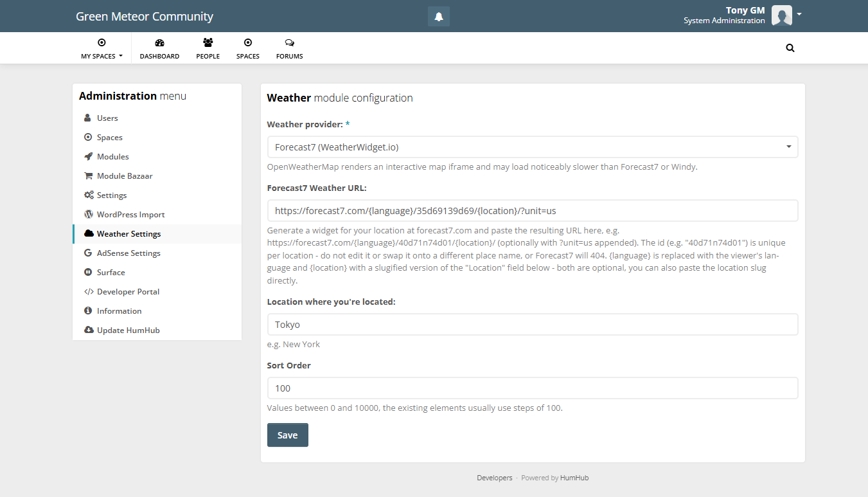Viewport: 868px width, 497px height.
Task: Click the Location field containing Tokyo
Action: pos(533,324)
